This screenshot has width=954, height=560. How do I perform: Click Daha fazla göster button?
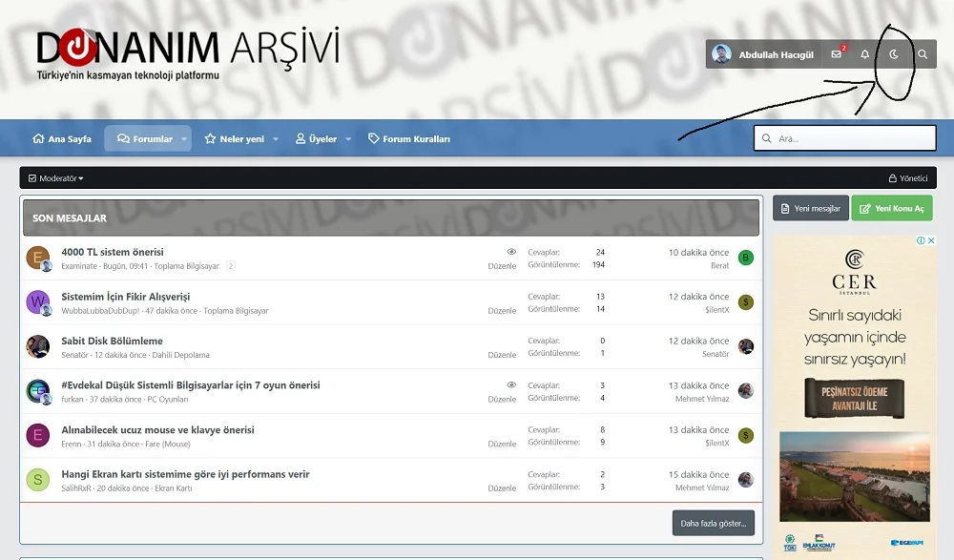pyautogui.click(x=713, y=523)
